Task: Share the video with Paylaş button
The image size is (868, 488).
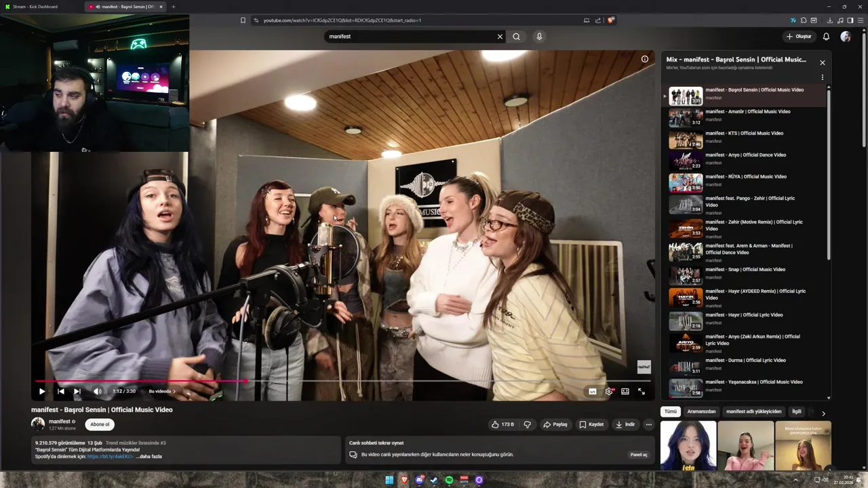Action: [555, 424]
